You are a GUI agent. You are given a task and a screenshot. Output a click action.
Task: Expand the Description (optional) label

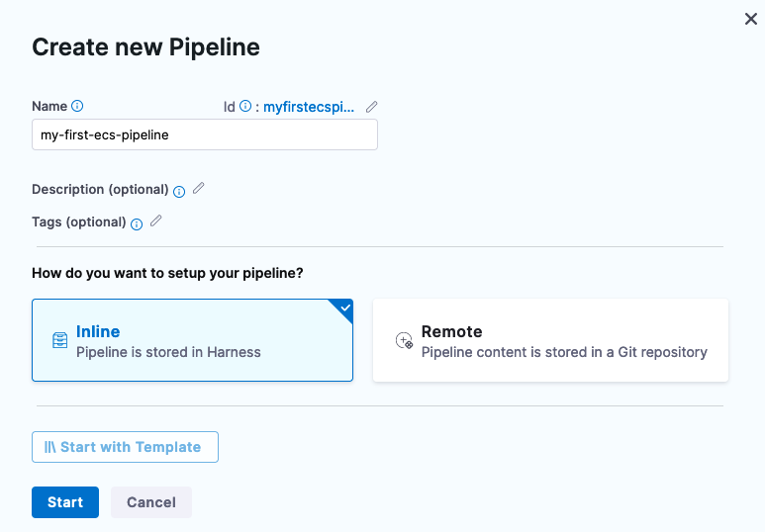tap(99, 190)
